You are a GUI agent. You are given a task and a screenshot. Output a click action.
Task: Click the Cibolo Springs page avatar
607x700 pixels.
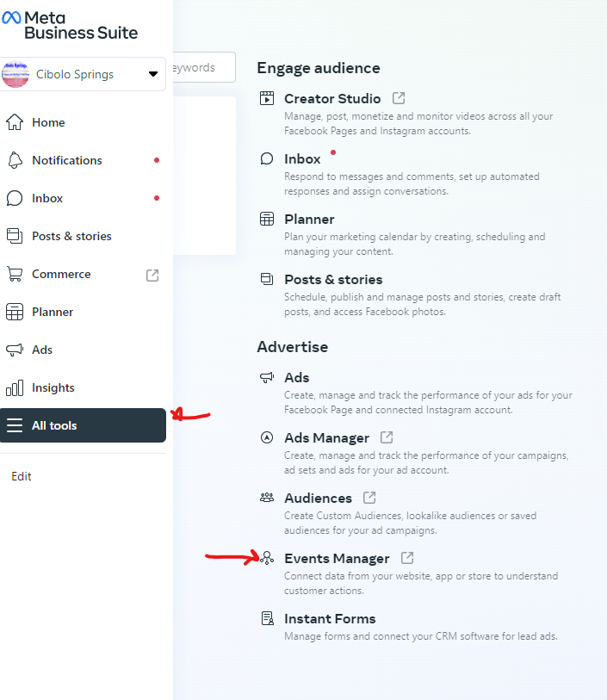click(x=16, y=74)
